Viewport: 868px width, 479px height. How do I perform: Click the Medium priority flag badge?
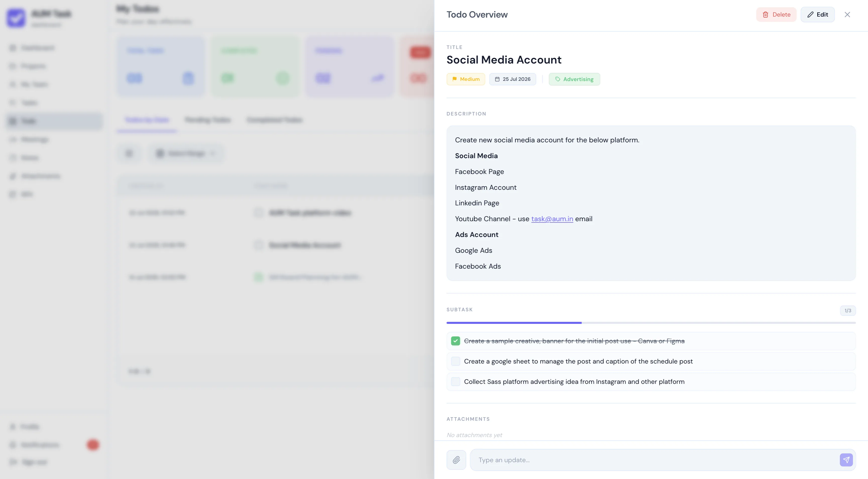pyautogui.click(x=466, y=79)
